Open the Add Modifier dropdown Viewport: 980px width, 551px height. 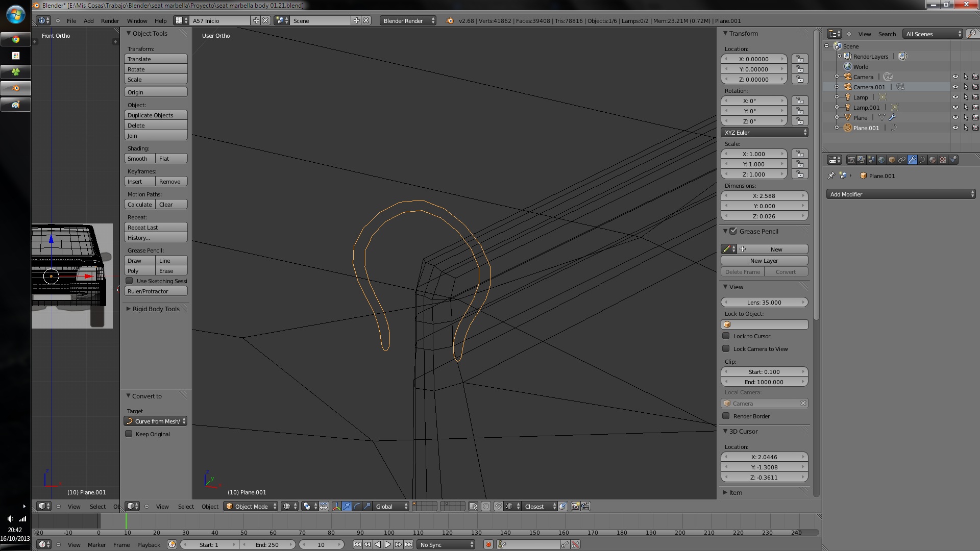900,194
